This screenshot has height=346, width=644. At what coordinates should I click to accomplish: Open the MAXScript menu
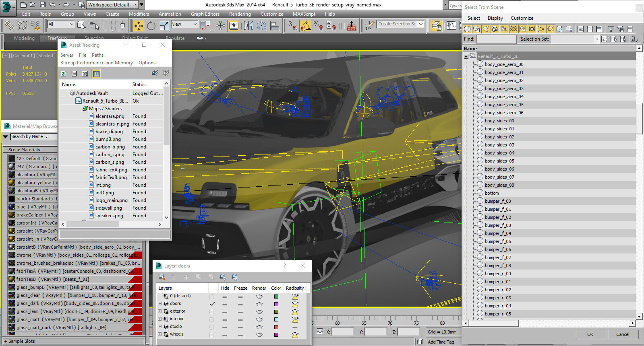[x=304, y=14]
